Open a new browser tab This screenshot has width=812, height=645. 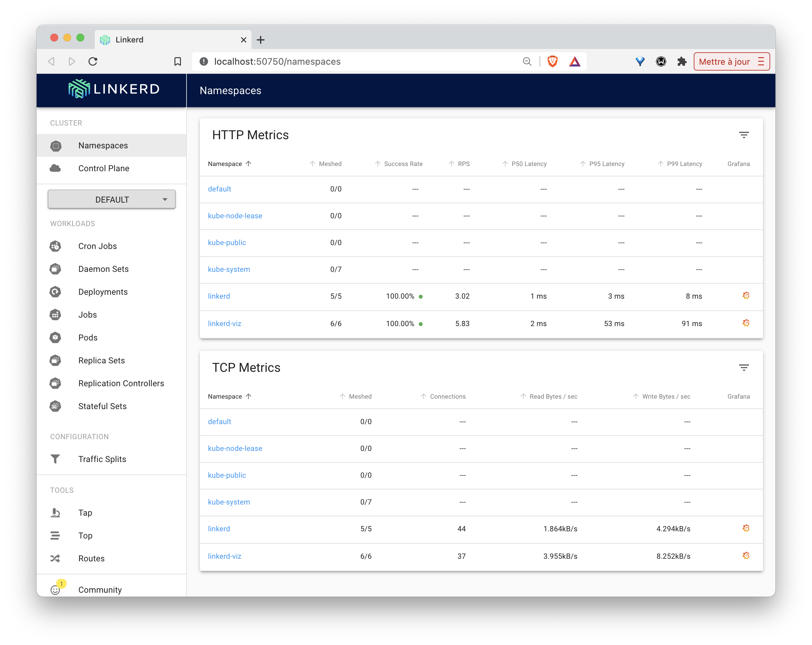(x=261, y=40)
